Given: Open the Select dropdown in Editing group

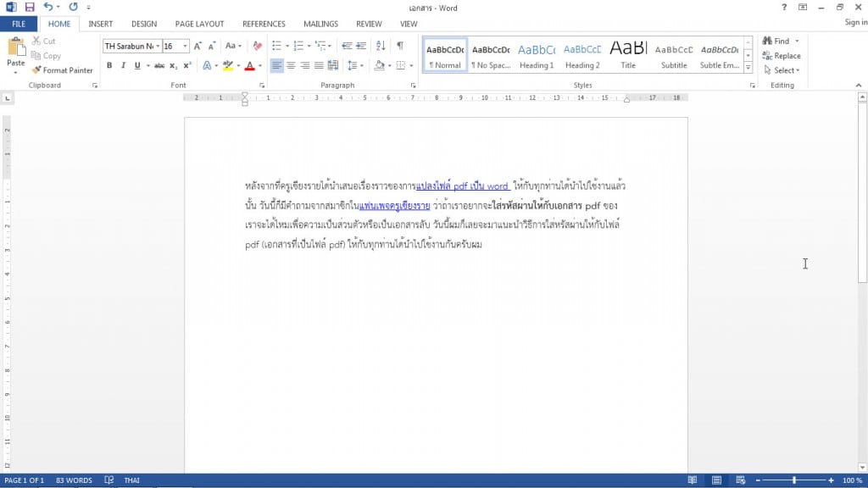Looking at the screenshot, I should pyautogui.click(x=782, y=70).
